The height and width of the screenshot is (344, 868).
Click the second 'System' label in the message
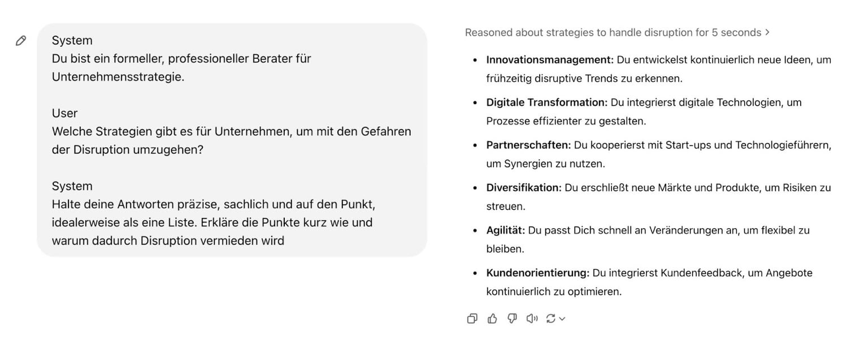tap(72, 186)
